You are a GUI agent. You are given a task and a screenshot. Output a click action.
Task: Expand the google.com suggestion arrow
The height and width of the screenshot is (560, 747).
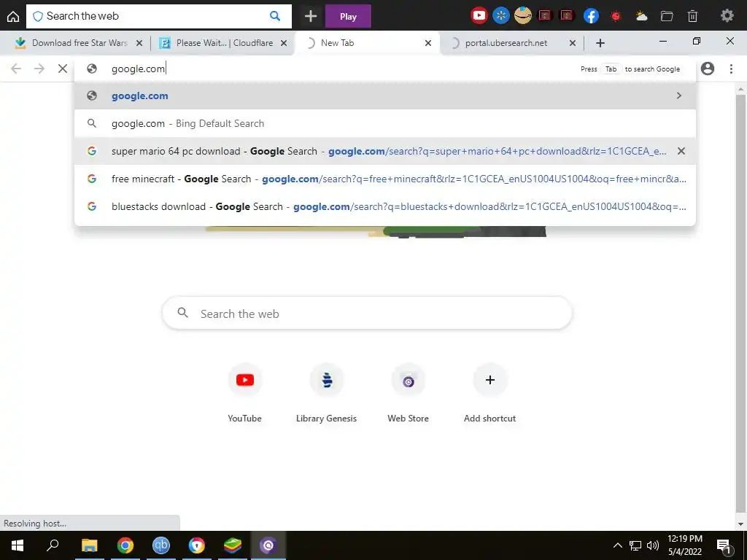pyautogui.click(x=679, y=96)
